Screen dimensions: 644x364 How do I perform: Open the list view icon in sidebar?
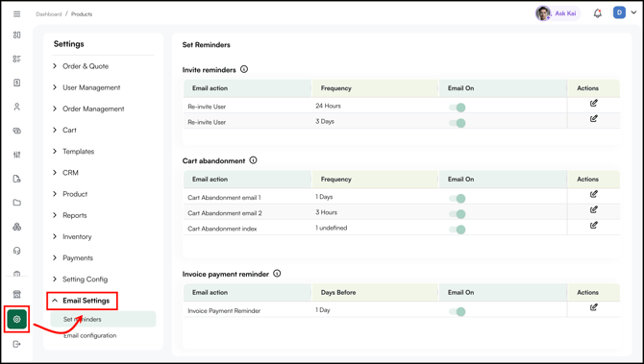(x=17, y=59)
